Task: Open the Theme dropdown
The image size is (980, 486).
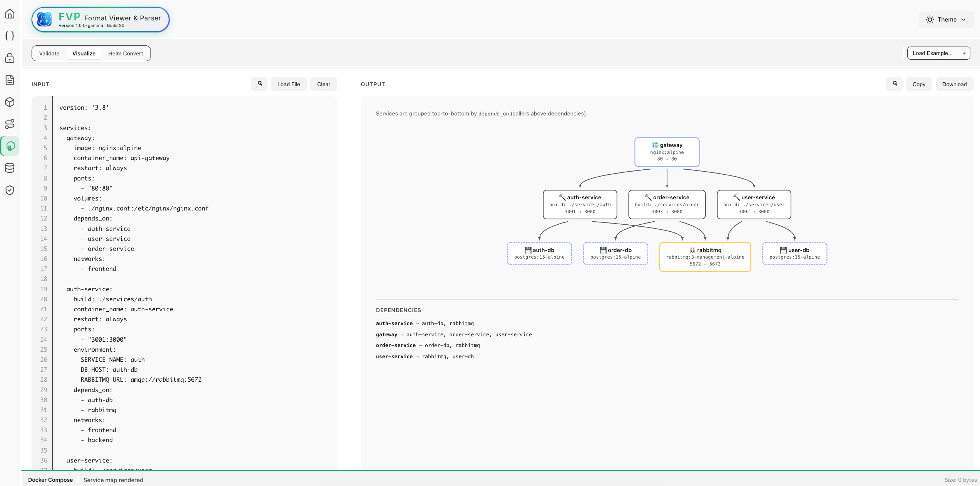Action: tap(946, 20)
